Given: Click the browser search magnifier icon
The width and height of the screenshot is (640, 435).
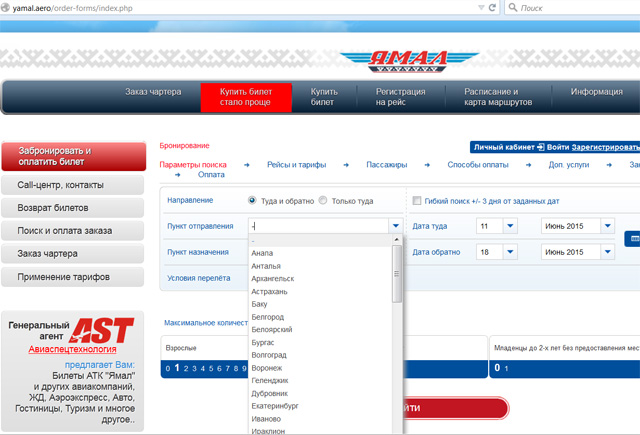Looking at the screenshot, I should (514, 7).
